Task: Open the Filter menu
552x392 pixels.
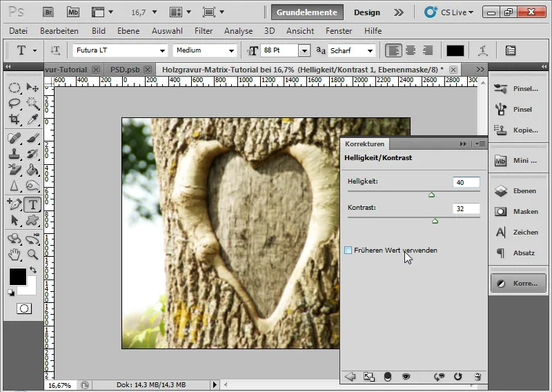Action: 204,31
